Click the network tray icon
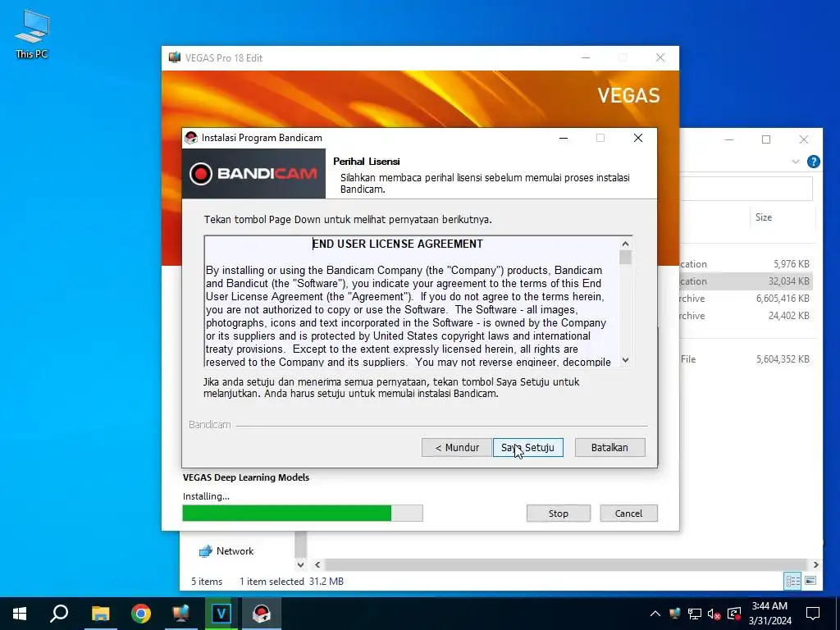Image resolution: width=840 pixels, height=630 pixels. [695, 614]
